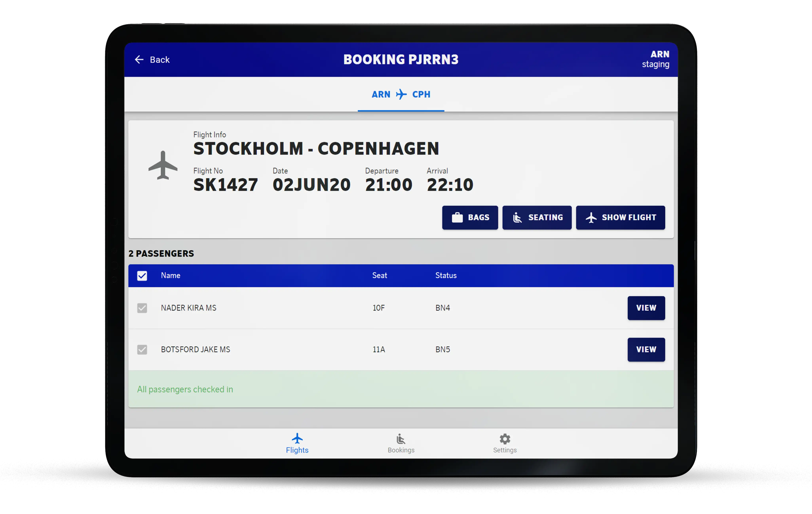View details for NADER KIRA MS
The width and height of the screenshot is (812, 514).
click(646, 308)
